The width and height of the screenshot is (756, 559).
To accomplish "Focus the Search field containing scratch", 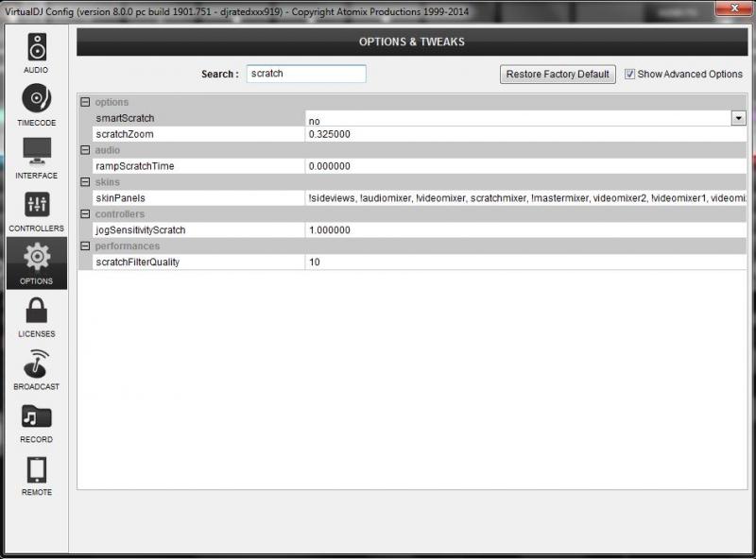I will 306,74.
